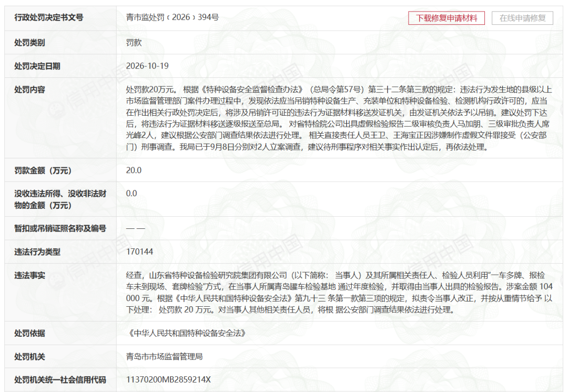This screenshot has height=392, width=568.
Task: Select the credit code 11370200MB2859214X
Action: coord(168,380)
